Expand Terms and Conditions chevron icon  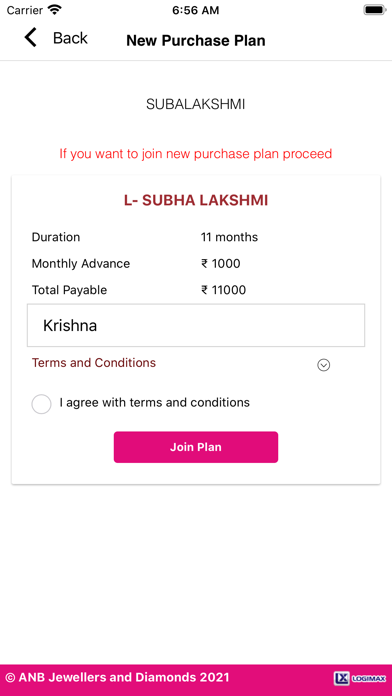pyautogui.click(x=324, y=365)
